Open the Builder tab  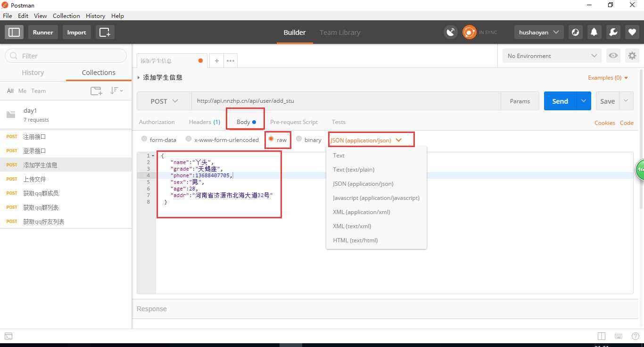[x=295, y=33]
